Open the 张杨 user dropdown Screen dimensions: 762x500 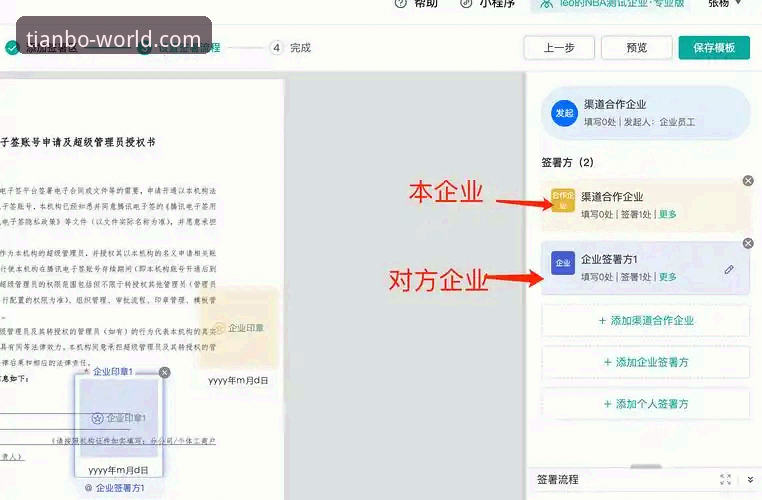tap(725, 4)
